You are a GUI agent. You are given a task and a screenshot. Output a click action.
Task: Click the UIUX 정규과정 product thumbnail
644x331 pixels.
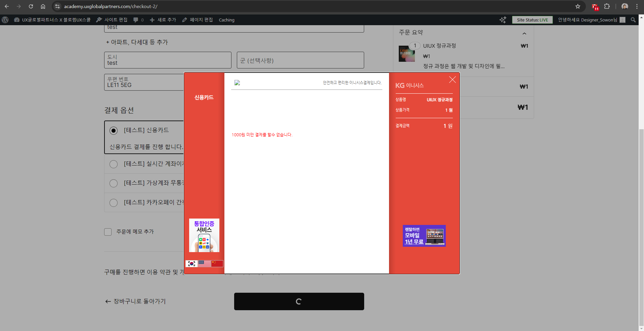(407, 54)
